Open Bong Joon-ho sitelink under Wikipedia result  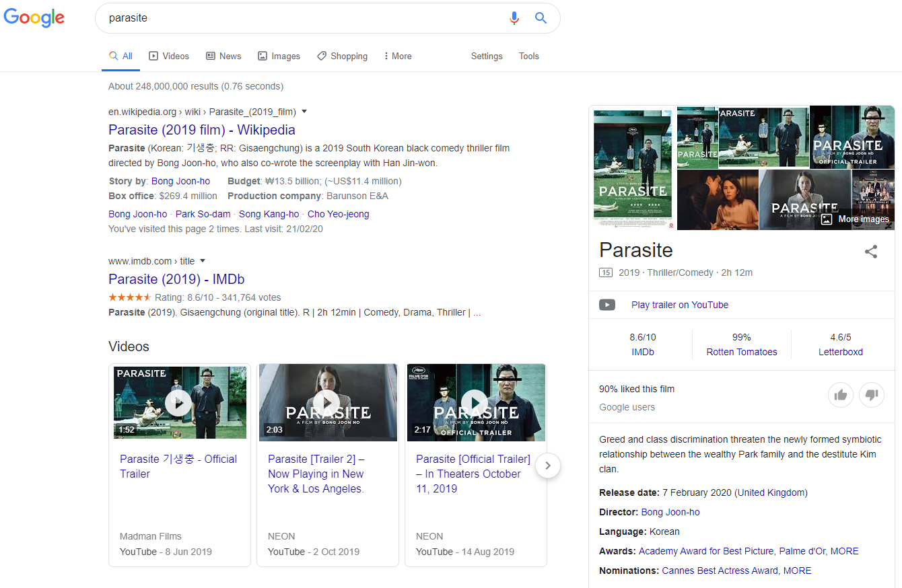tap(137, 214)
